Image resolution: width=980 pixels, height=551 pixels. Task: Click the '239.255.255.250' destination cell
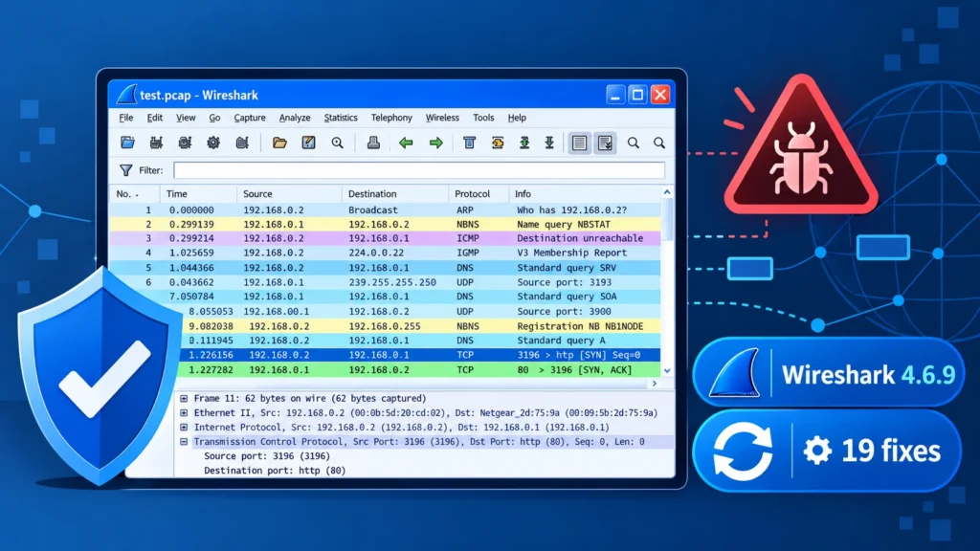pyautogui.click(x=392, y=282)
